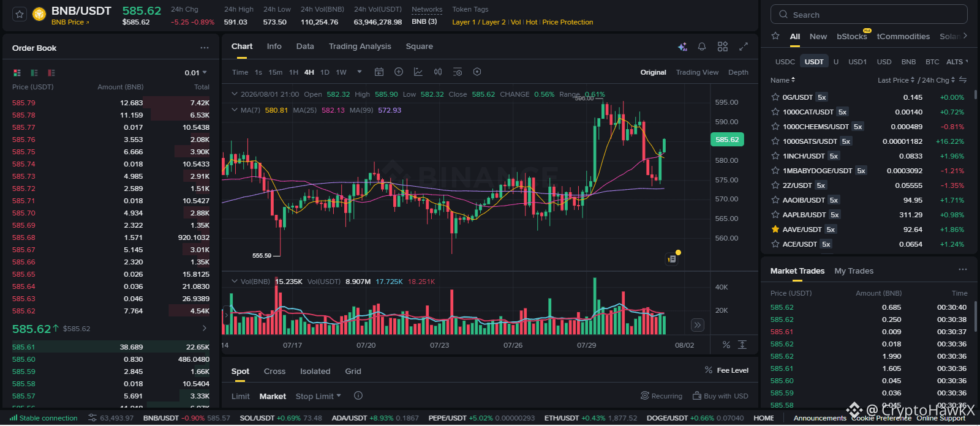This screenshot has width=980, height=426.
Task: Collapse the MA indicator row chevron
Action: coord(234,110)
